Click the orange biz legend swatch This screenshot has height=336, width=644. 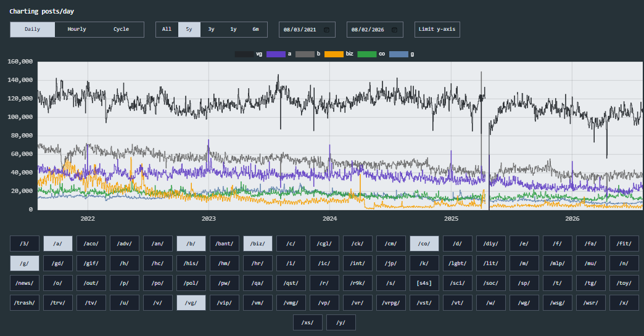click(x=334, y=54)
